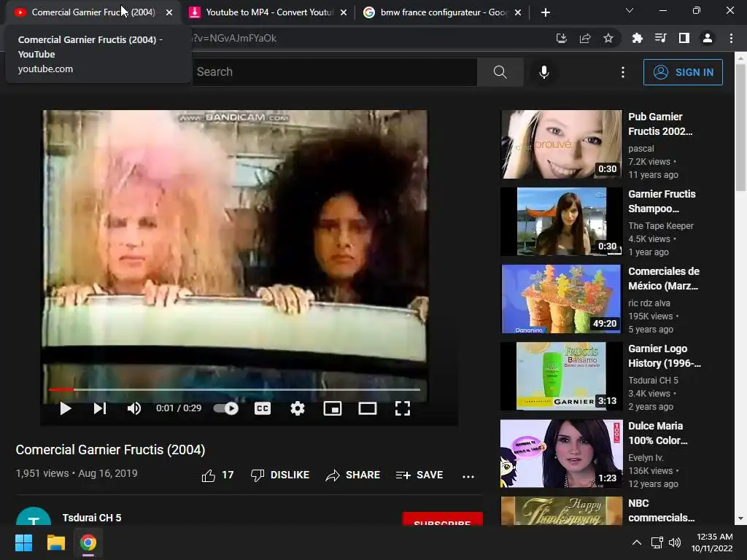The height and width of the screenshot is (560, 747).
Task: Open a new browser tab
Action: (546, 13)
